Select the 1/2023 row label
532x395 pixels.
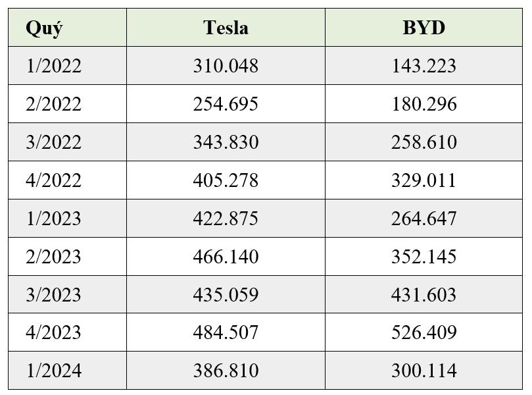pos(54,219)
